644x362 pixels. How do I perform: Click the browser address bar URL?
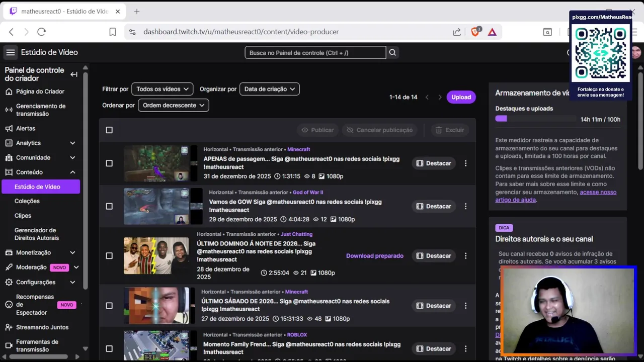[x=241, y=32]
